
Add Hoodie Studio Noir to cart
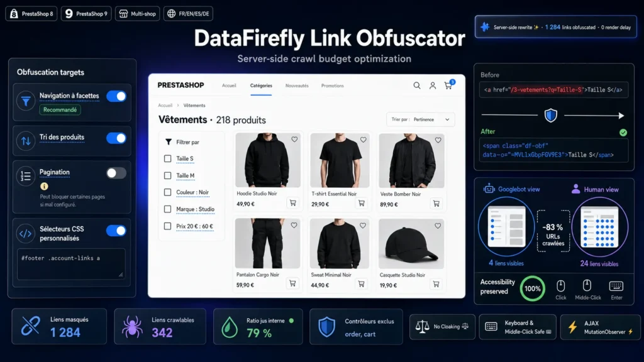point(293,203)
